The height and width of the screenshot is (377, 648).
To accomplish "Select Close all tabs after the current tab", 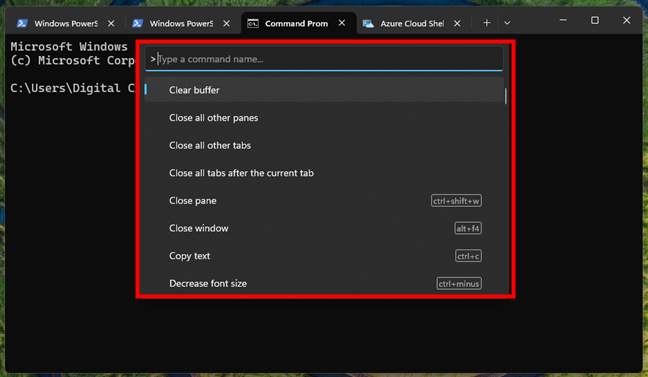I will (324, 173).
